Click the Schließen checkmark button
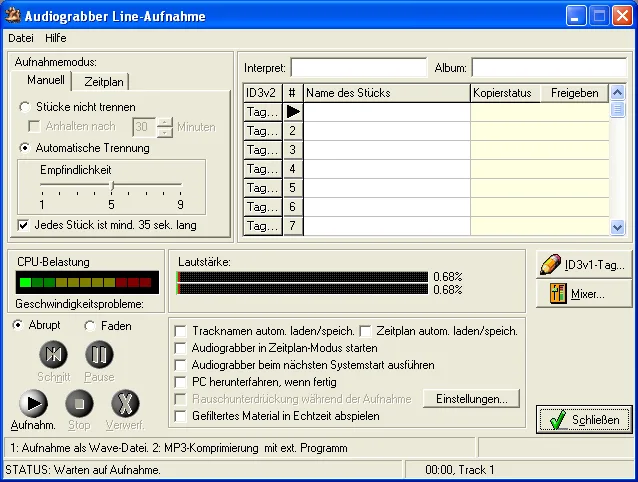 [584, 419]
